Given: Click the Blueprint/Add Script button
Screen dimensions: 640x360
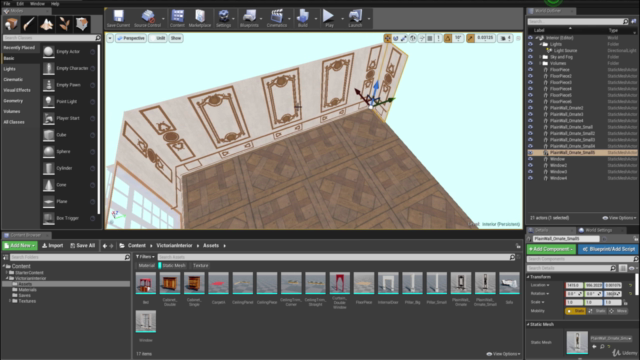Looking at the screenshot, I should (x=609, y=249).
